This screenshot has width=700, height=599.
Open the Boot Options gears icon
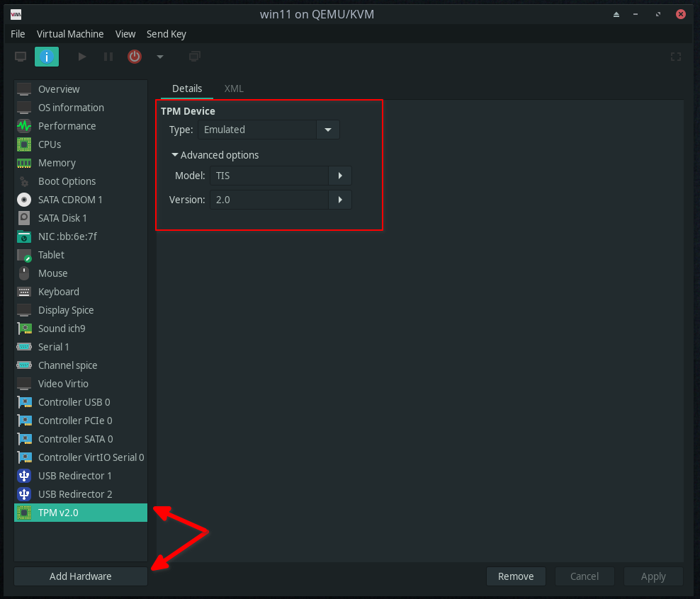click(x=24, y=181)
